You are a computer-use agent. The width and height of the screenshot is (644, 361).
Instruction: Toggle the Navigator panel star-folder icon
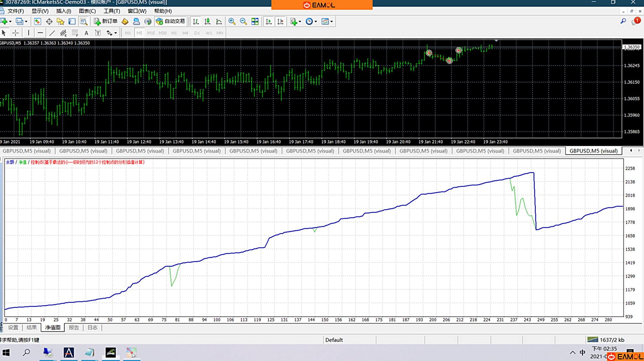point(60,21)
